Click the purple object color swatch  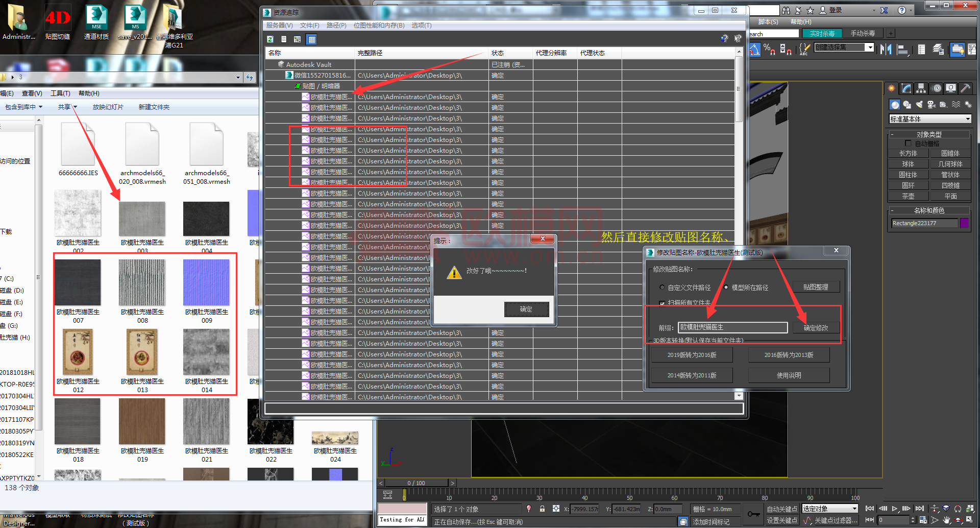point(964,223)
